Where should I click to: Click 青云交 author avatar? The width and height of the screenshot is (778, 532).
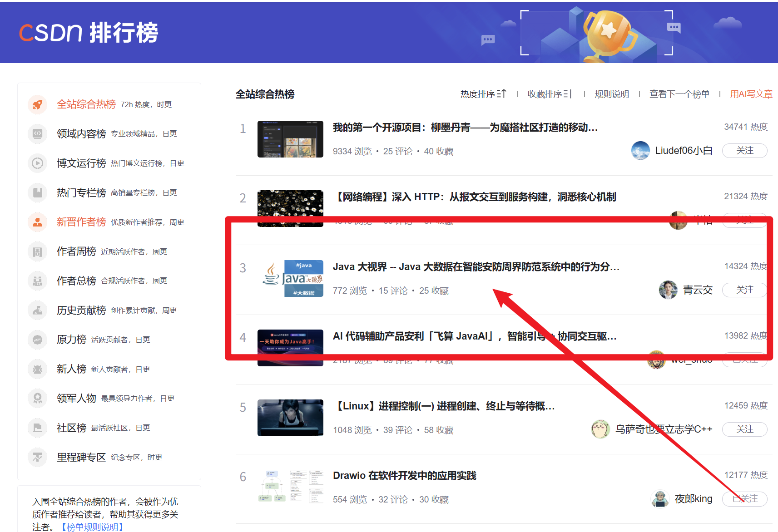(668, 290)
